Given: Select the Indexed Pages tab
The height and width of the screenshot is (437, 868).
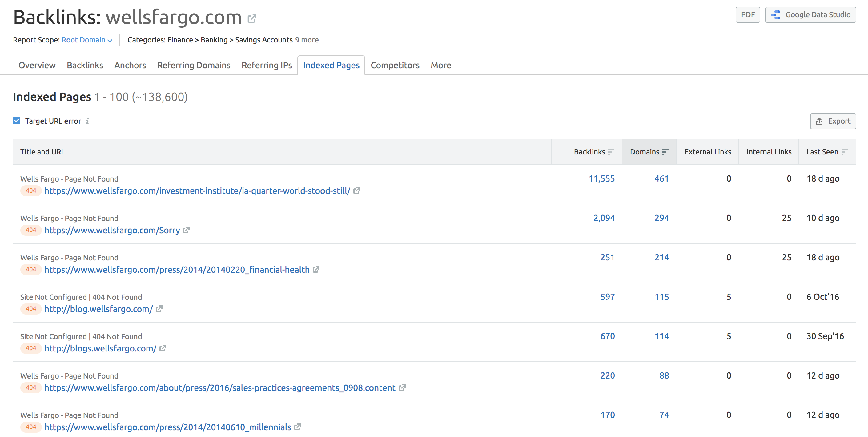Looking at the screenshot, I should pos(331,65).
